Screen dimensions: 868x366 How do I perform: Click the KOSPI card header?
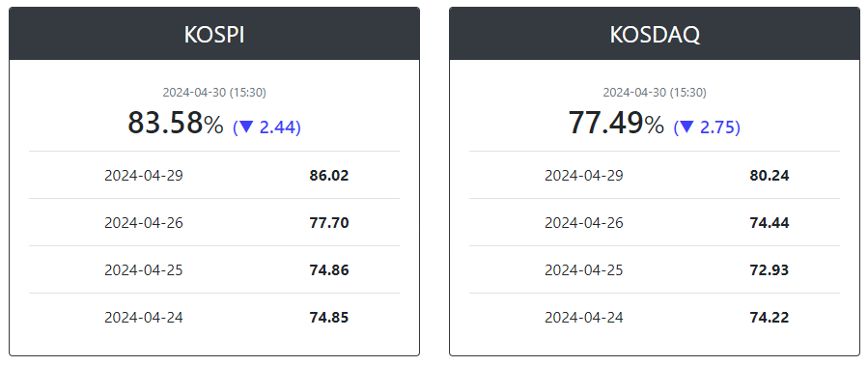click(x=214, y=34)
